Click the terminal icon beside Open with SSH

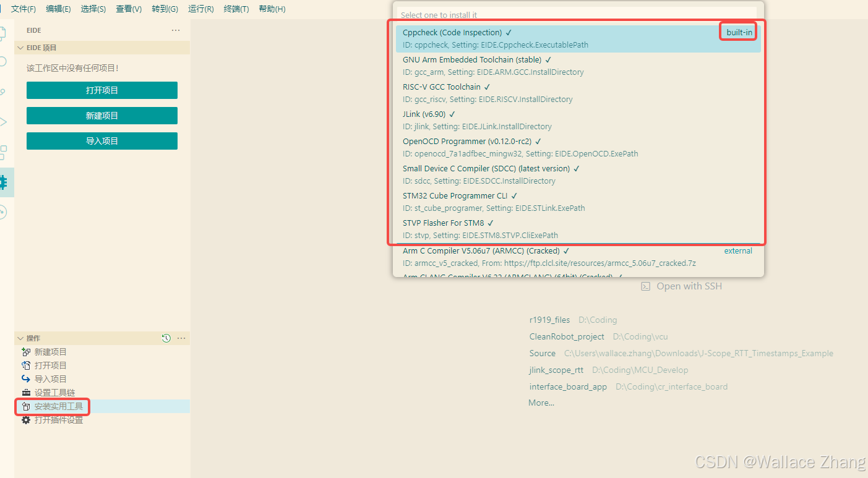(x=645, y=286)
